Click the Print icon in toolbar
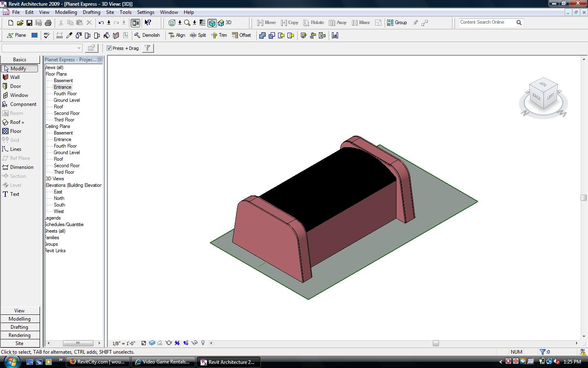 coord(48,23)
